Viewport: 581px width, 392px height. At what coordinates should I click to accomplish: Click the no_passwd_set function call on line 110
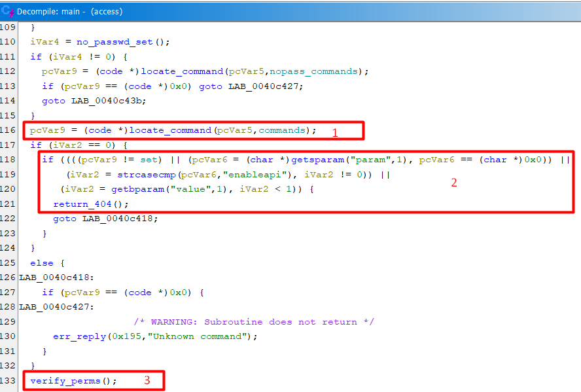(114, 42)
